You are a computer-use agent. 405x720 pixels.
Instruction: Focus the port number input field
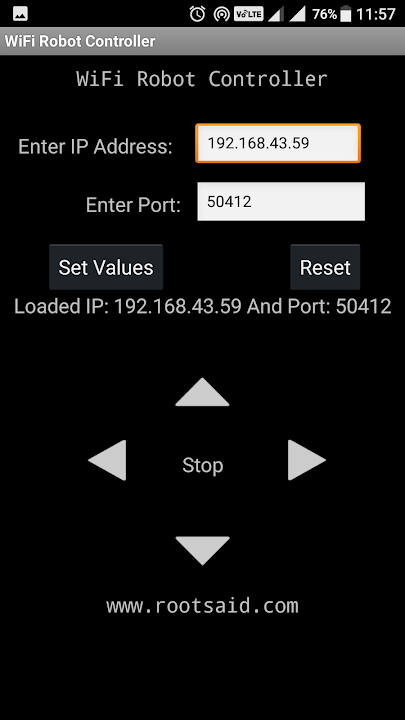[281, 202]
